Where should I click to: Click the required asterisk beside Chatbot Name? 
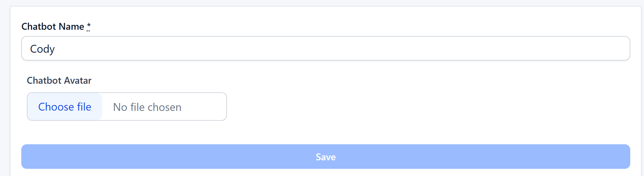tap(89, 26)
